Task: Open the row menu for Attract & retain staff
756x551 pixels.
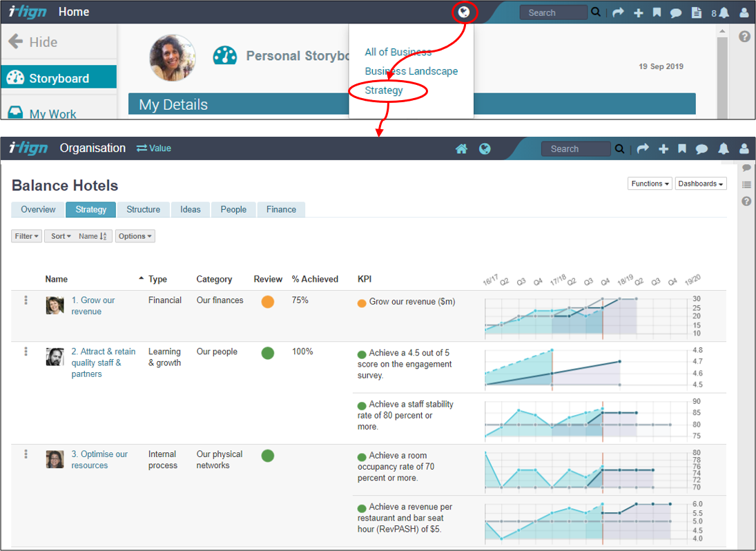Action: (x=26, y=351)
